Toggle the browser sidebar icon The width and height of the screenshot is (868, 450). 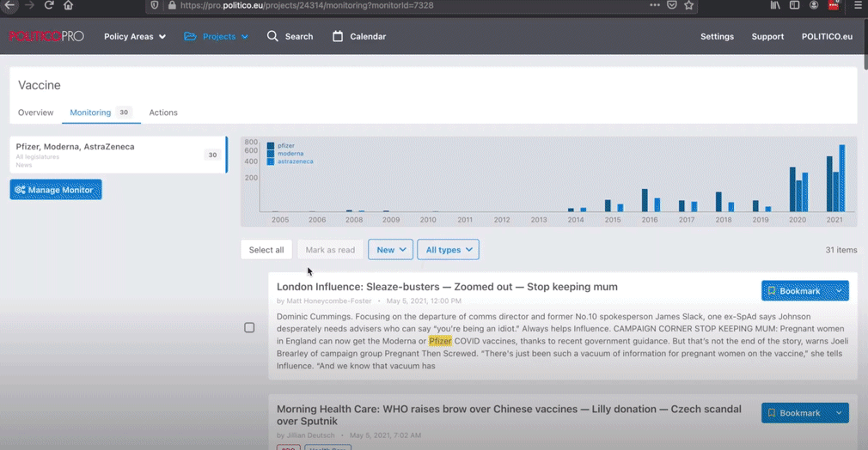(x=794, y=5)
